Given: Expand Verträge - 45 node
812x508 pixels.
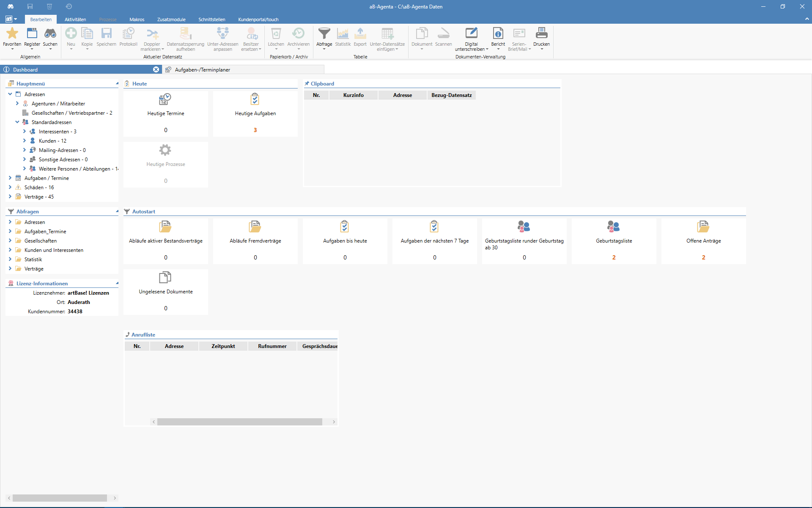Looking at the screenshot, I should tap(10, 196).
